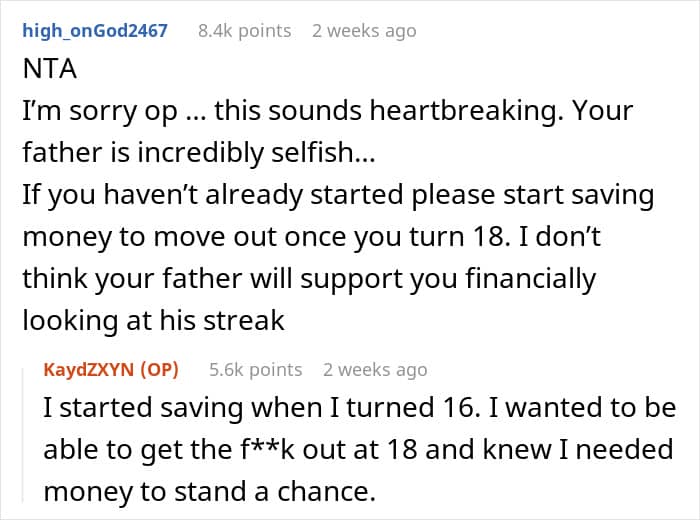The image size is (700, 520).
Task: Click the (OP) label beside KaydZXYN
Action: click(x=161, y=369)
